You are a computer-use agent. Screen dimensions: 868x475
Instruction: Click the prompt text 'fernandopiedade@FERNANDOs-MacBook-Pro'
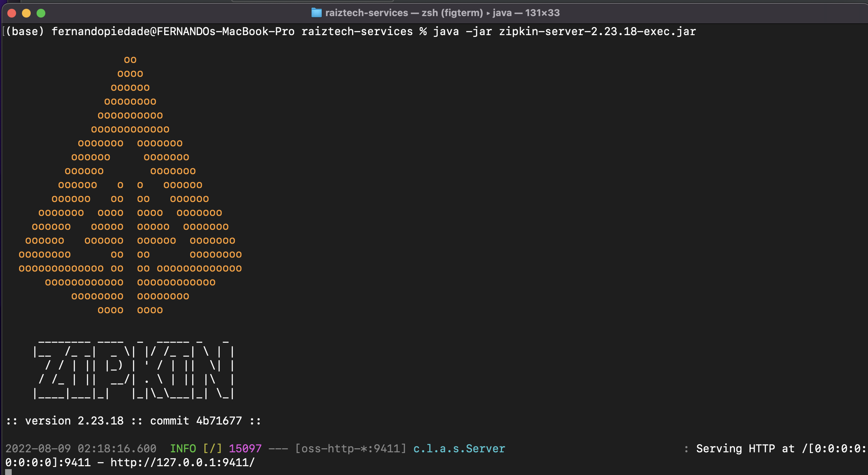(x=173, y=31)
